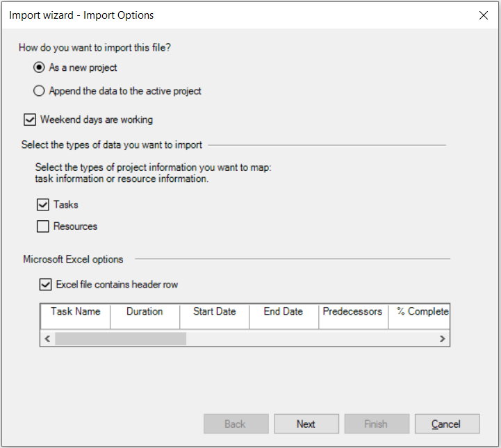Click the disabled Back button

tap(236, 424)
